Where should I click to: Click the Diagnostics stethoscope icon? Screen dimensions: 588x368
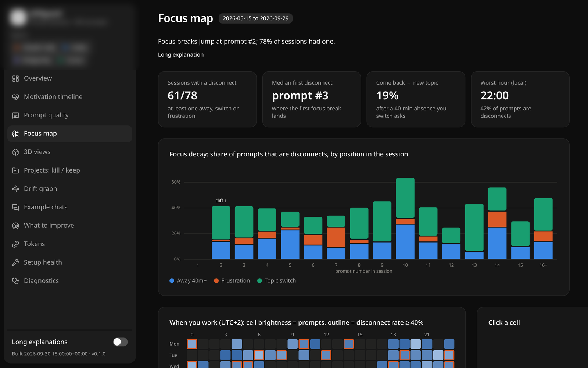[15, 281]
